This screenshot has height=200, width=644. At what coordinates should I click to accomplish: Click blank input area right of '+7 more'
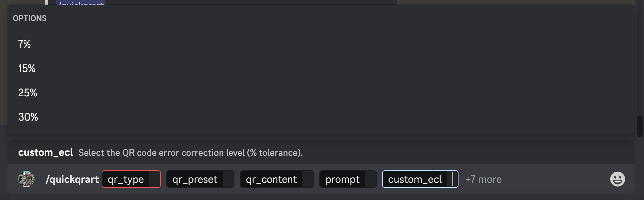[x=554, y=179]
